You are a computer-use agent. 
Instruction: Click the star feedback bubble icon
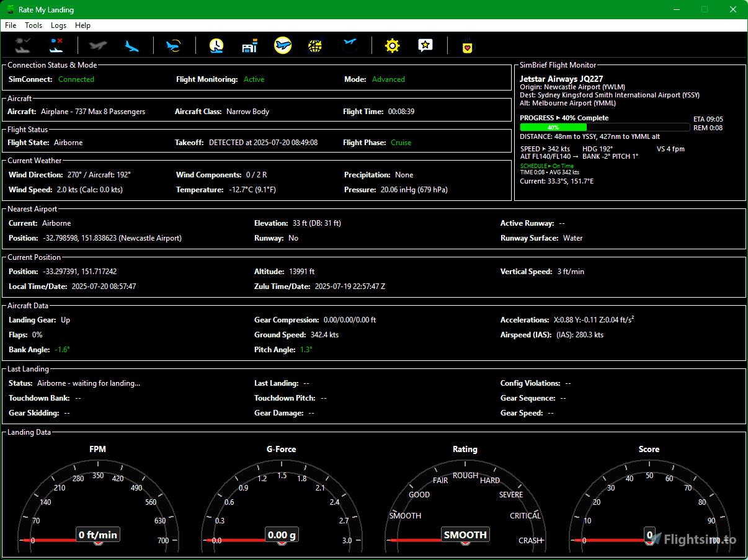(x=425, y=45)
